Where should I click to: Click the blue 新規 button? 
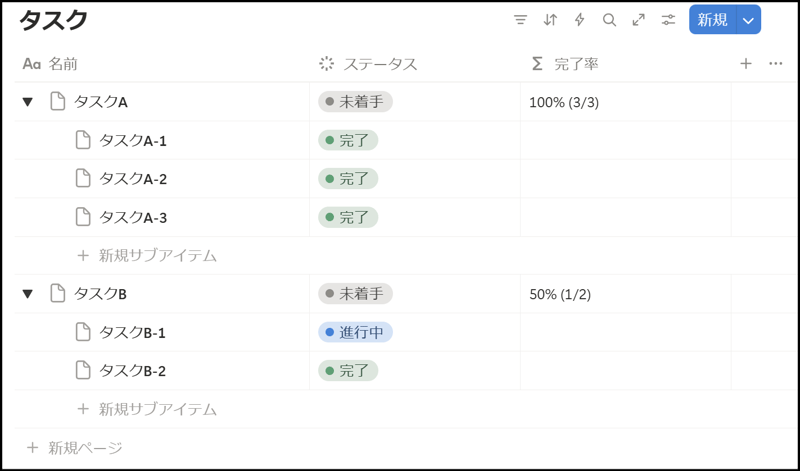point(712,20)
